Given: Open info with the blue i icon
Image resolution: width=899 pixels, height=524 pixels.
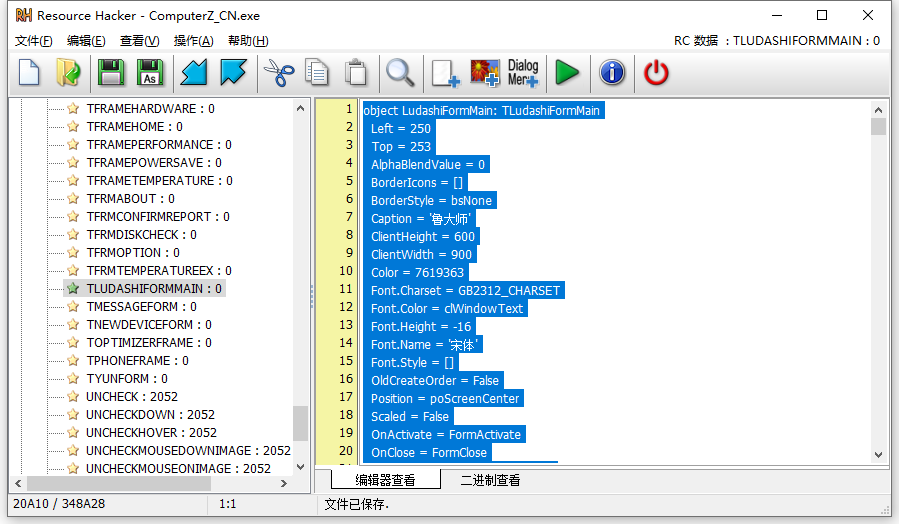Looking at the screenshot, I should click(x=612, y=73).
